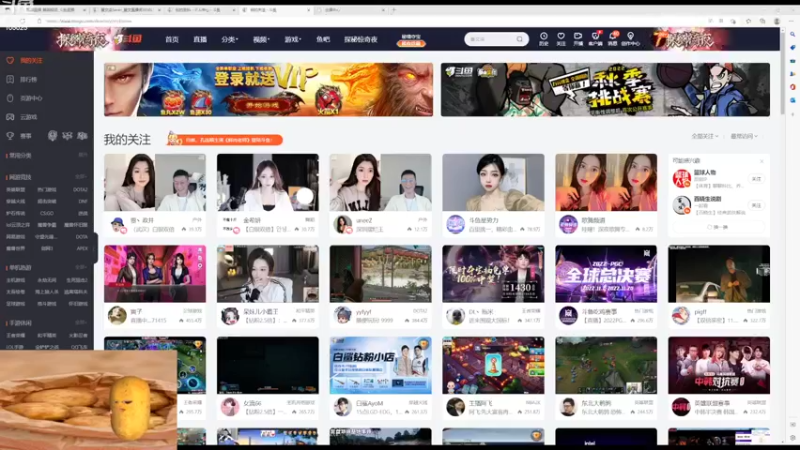Open the 首页 home tab

(171, 39)
